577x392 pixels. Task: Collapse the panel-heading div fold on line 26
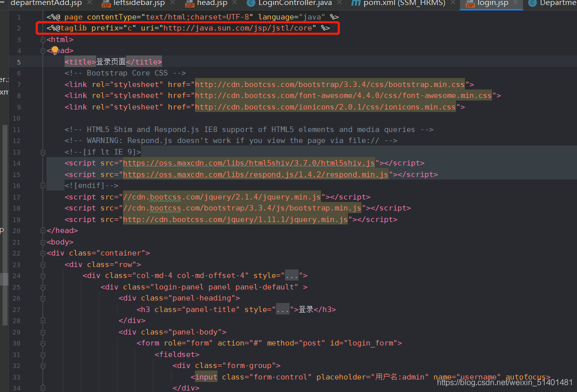click(42, 298)
